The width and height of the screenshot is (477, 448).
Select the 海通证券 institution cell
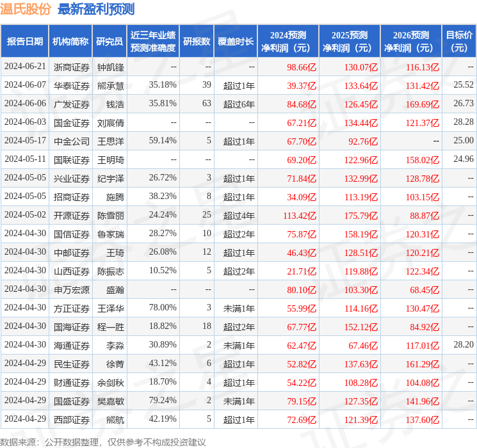coord(72,345)
